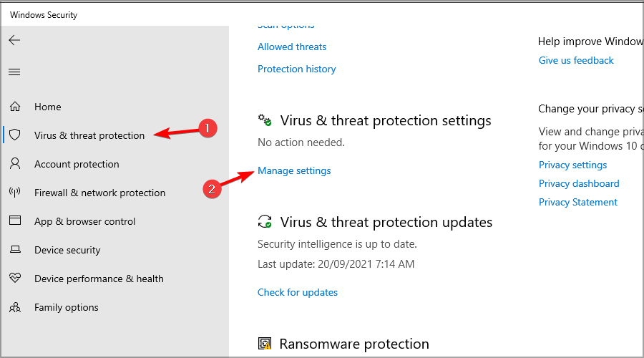Click the Account protection person icon
Screen dimensions: 644x358
point(15,163)
